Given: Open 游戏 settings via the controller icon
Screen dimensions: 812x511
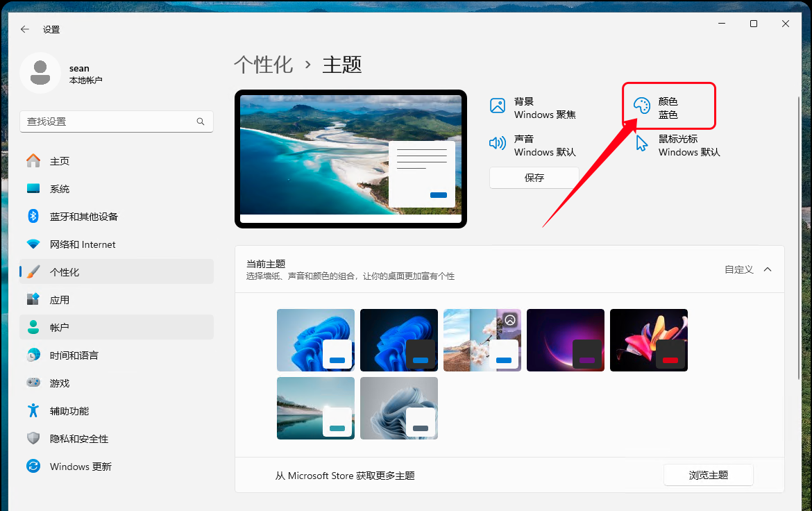Looking at the screenshot, I should pos(33,383).
